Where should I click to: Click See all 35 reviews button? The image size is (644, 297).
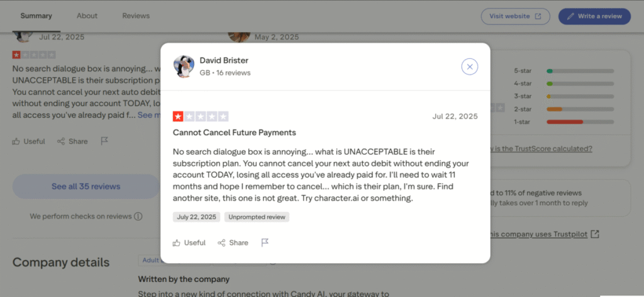coord(86,186)
